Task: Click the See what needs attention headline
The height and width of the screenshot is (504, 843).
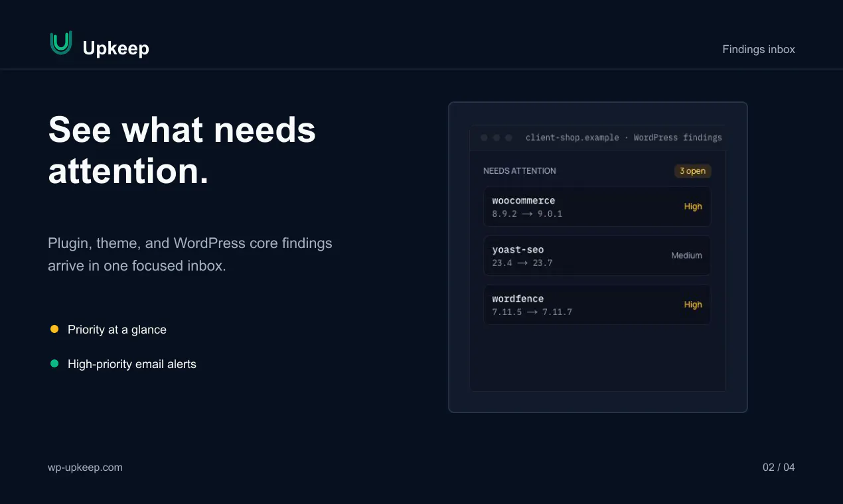Action: [182, 151]
